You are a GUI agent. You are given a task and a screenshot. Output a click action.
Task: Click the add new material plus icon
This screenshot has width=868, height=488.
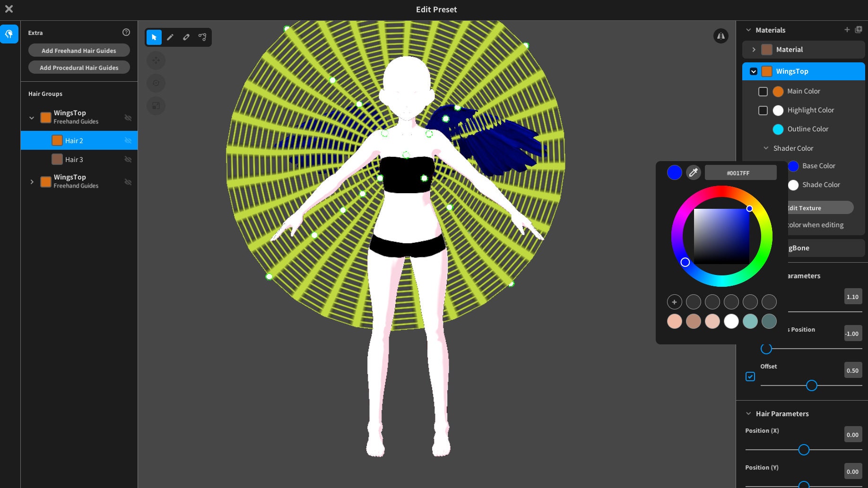pyautogui.click(x=847, y=29)
